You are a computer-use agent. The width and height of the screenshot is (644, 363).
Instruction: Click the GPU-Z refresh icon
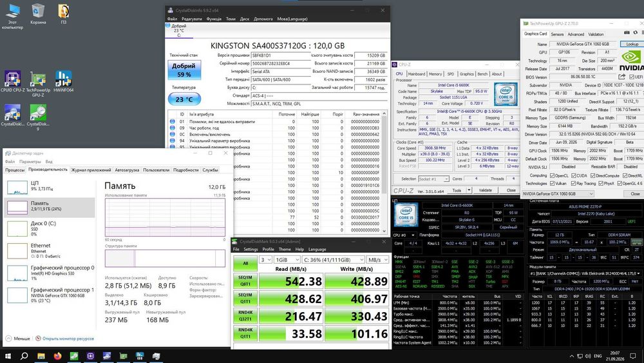(x=636, y=33)
